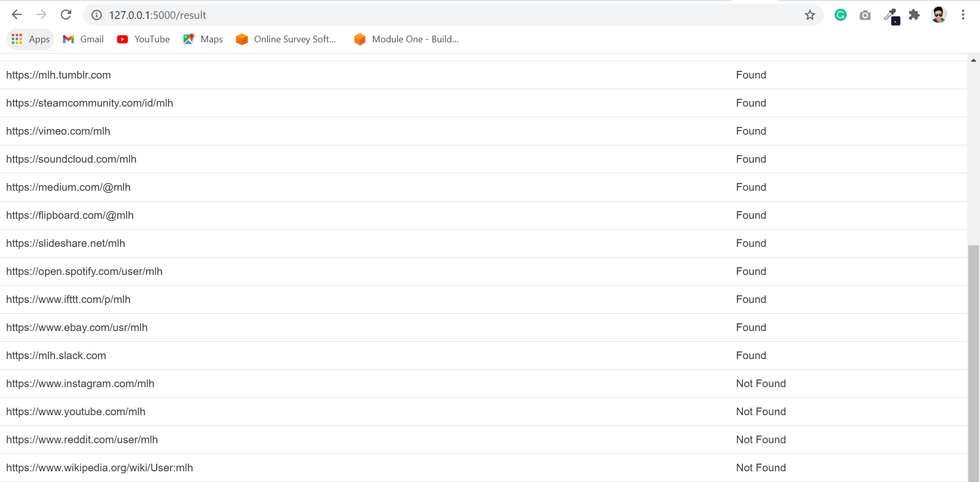Click the Not Found status for youtube

point(761,412)
